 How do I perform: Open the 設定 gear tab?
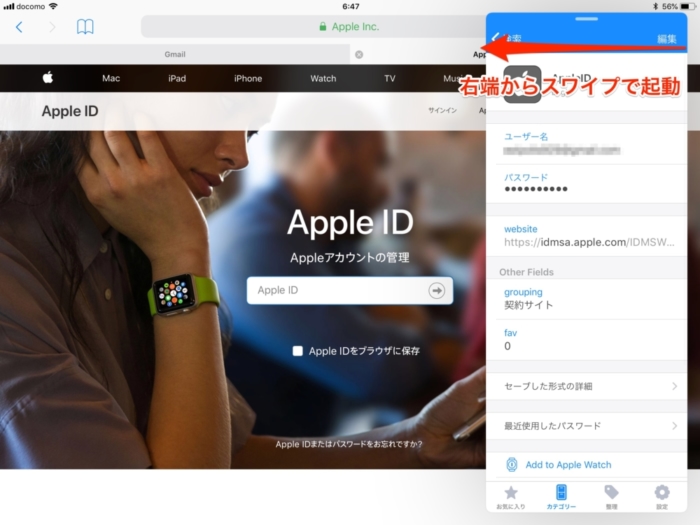point(662,497)
